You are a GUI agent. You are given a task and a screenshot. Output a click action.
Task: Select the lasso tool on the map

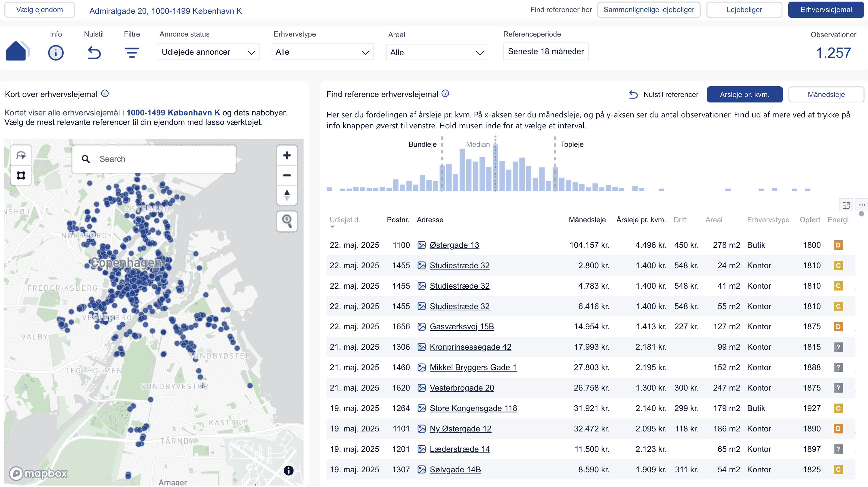(x=21, y=155)
